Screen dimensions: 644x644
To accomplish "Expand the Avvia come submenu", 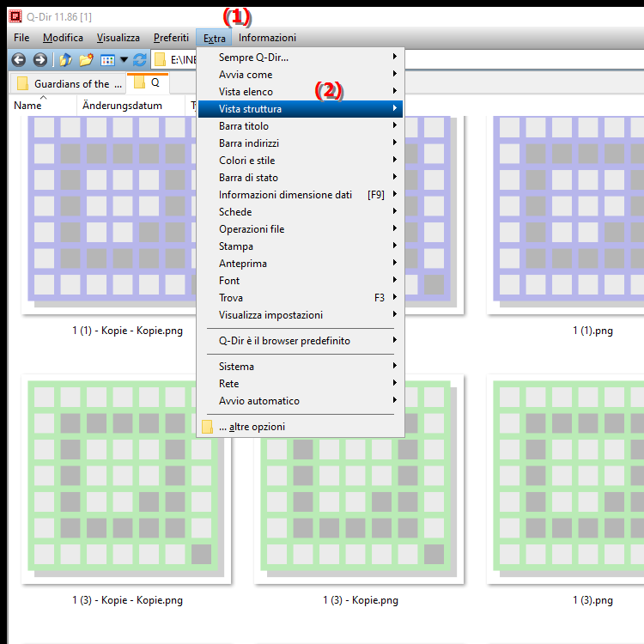I will [x=301, y=75].
